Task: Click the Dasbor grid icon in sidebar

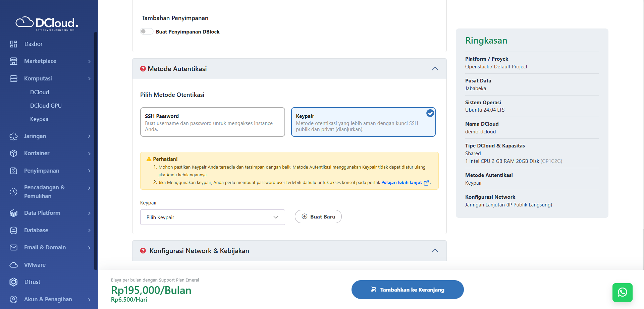Action: click(x=13, y=44)
